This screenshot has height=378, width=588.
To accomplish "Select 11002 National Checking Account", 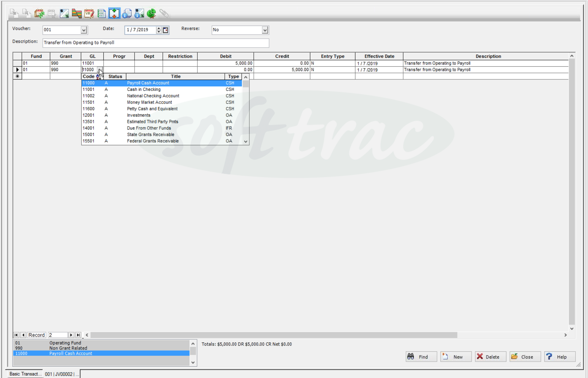I will [x=162, y=96].
